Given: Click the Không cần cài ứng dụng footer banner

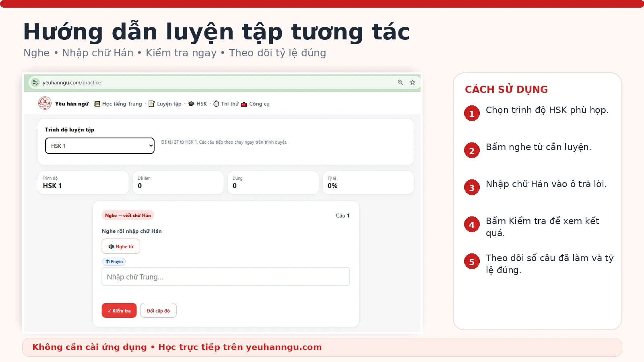Looking at the screenshot, I should pos(322,347).
